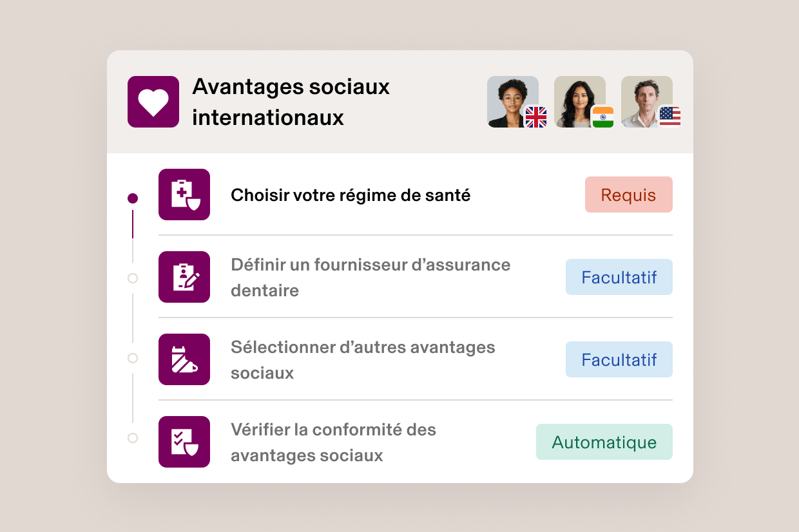Open the other benefits briefcase icon
This screenshot has height=532, width=799.
[x=184, y=359]
